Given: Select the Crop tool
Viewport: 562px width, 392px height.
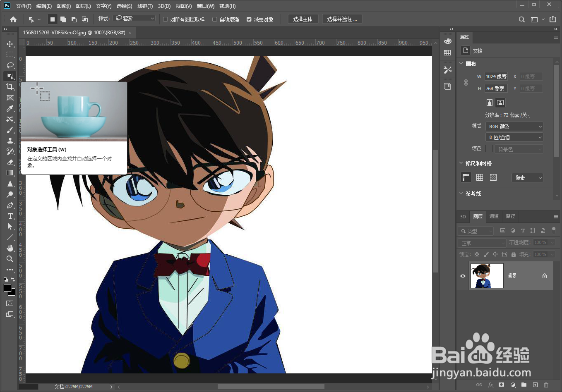Looking at the screenshot, I should (10, 87).
